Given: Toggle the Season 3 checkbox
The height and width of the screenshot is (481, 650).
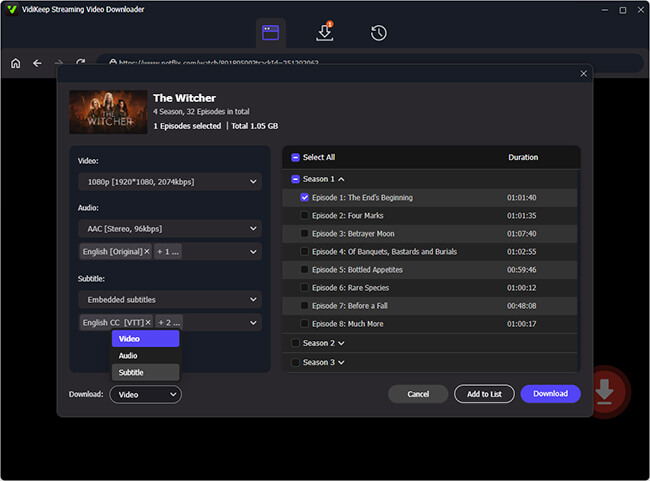Looking at the screenshot, I should [x=295, y=362].
